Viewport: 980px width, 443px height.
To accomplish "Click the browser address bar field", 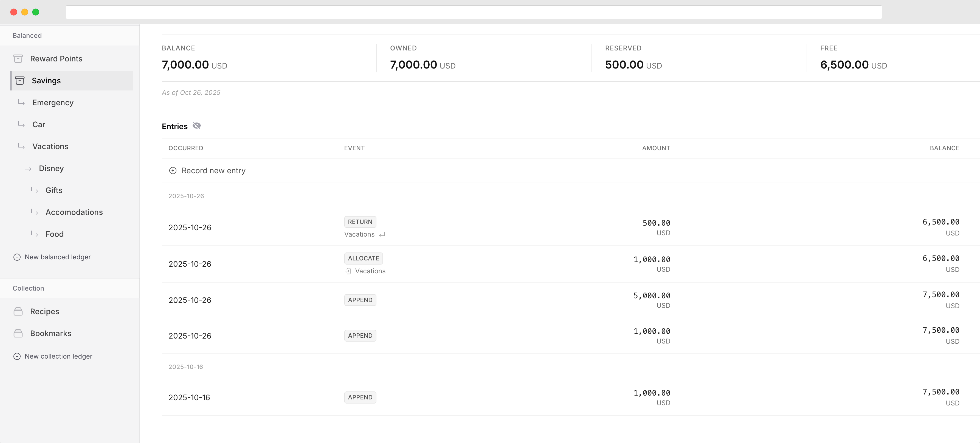I will [x=473, y=12].
